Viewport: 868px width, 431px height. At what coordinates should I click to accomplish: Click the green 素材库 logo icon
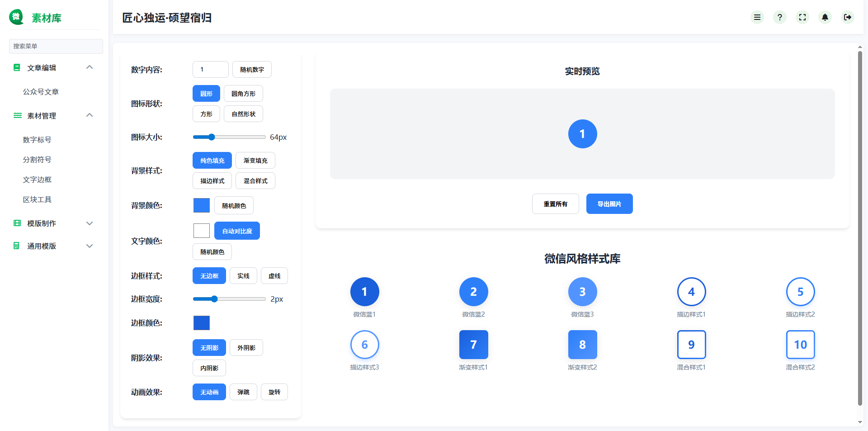pos(16,17)
